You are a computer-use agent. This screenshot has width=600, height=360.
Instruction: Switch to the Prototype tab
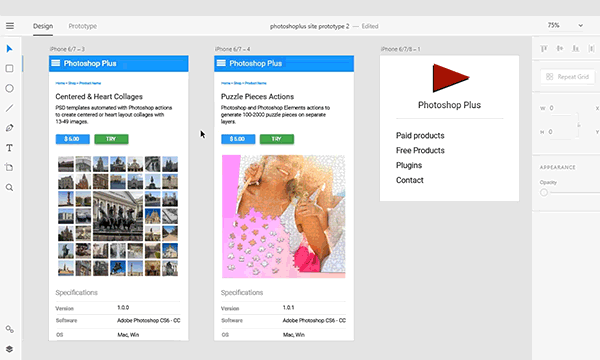[83, 26]
